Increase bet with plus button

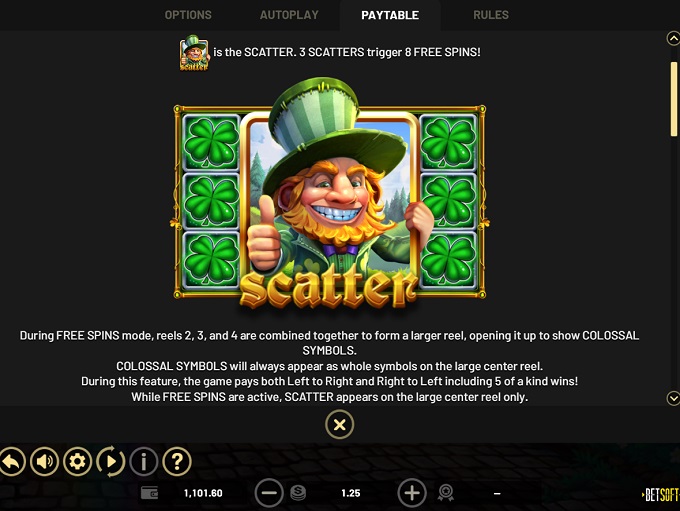[412, 493]
